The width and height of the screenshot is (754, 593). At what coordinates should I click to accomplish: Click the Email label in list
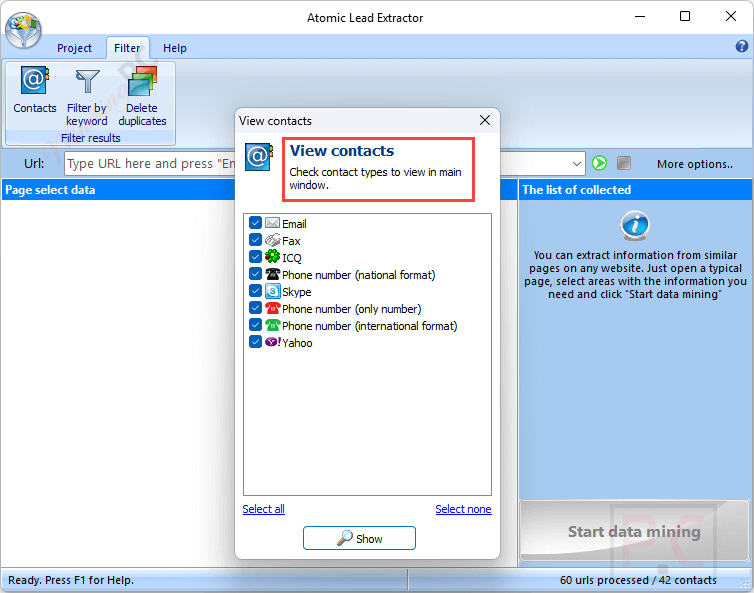pos(294,224)
